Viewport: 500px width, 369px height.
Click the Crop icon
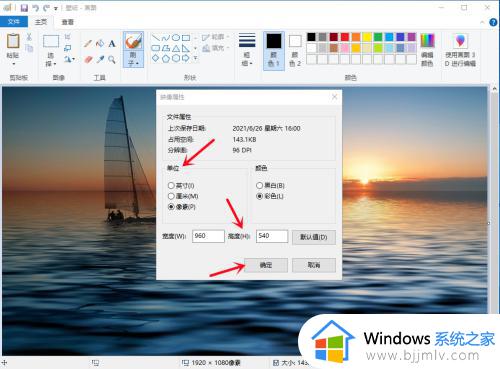68,37
